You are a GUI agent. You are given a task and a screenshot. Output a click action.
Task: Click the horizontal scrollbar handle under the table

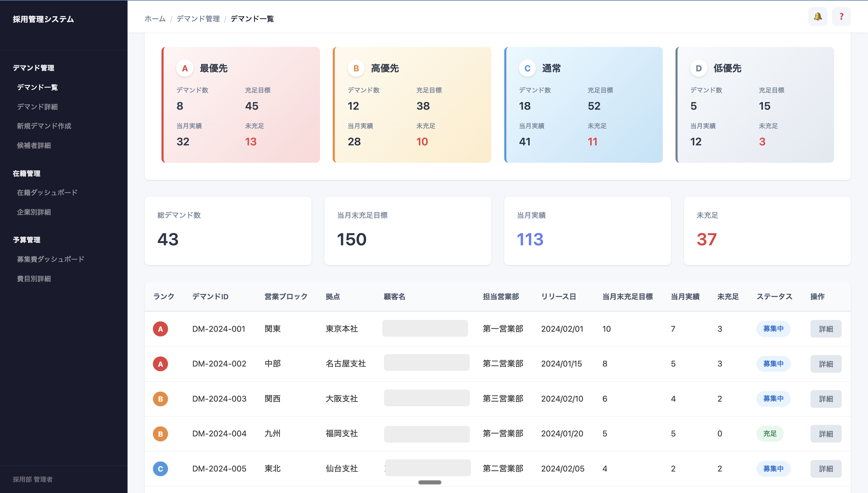(x=430, y=482)
